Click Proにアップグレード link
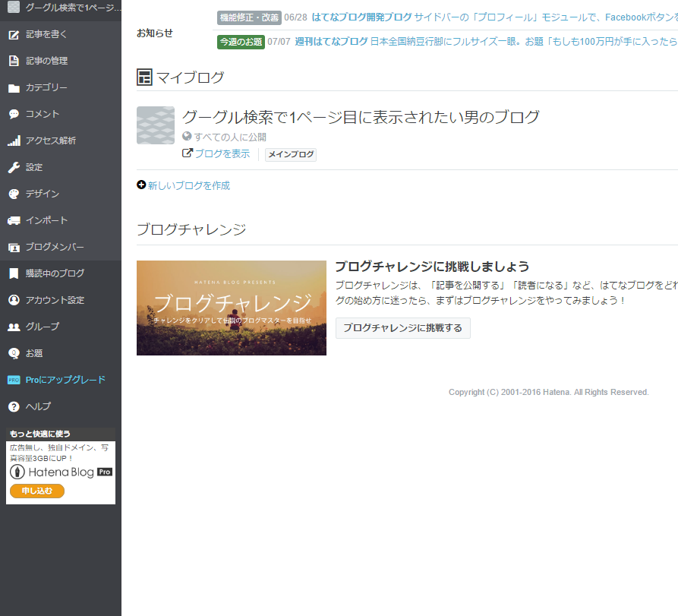Screen dimensions: 678x616 click(65, 380)
